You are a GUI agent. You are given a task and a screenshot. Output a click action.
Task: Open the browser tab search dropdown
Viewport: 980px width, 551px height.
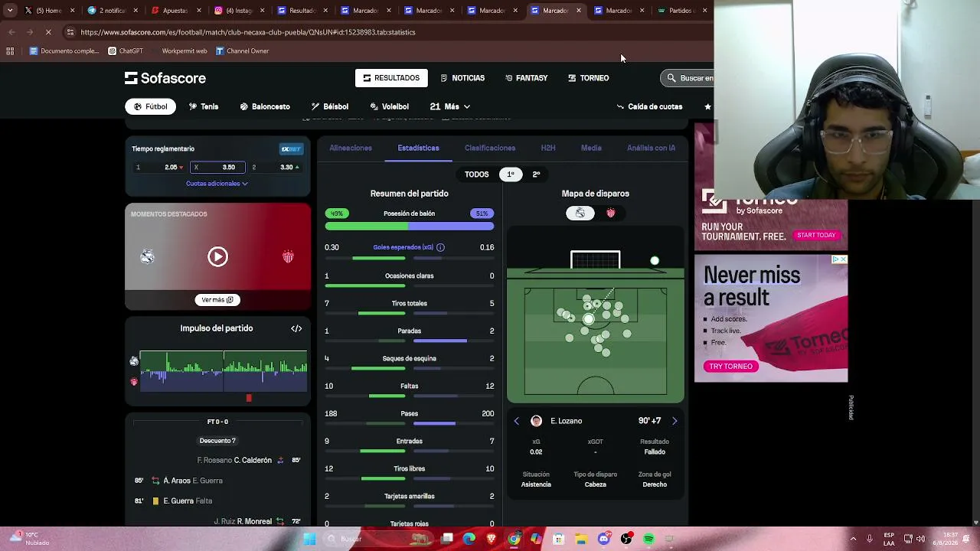10,11
